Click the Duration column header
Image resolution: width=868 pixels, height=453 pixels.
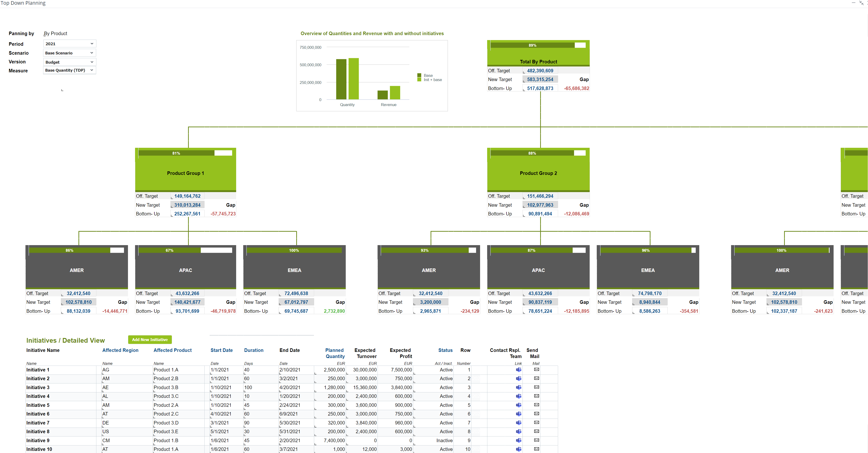click(x=254, y=350)
